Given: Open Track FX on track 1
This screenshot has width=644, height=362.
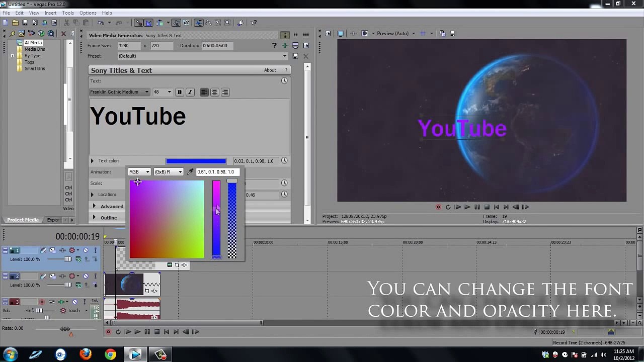Looking at the screenshot, I should [62, 250].
